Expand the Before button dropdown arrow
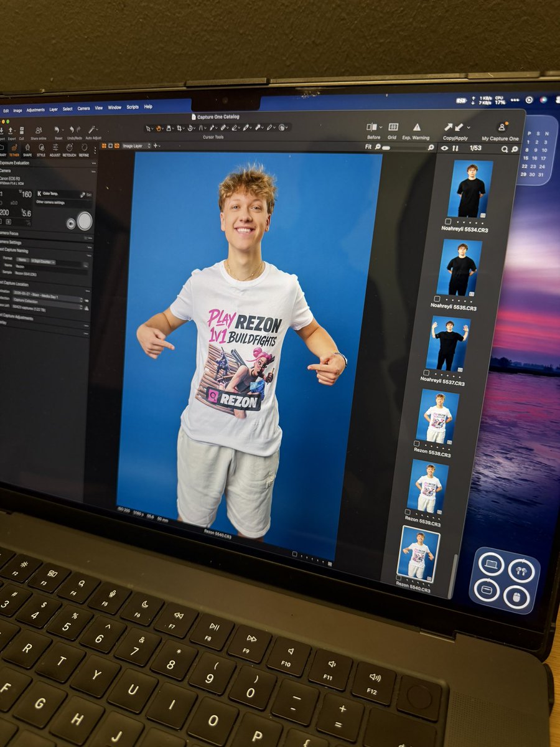Screen dimensions: 560x747 (x=381, y=127)
